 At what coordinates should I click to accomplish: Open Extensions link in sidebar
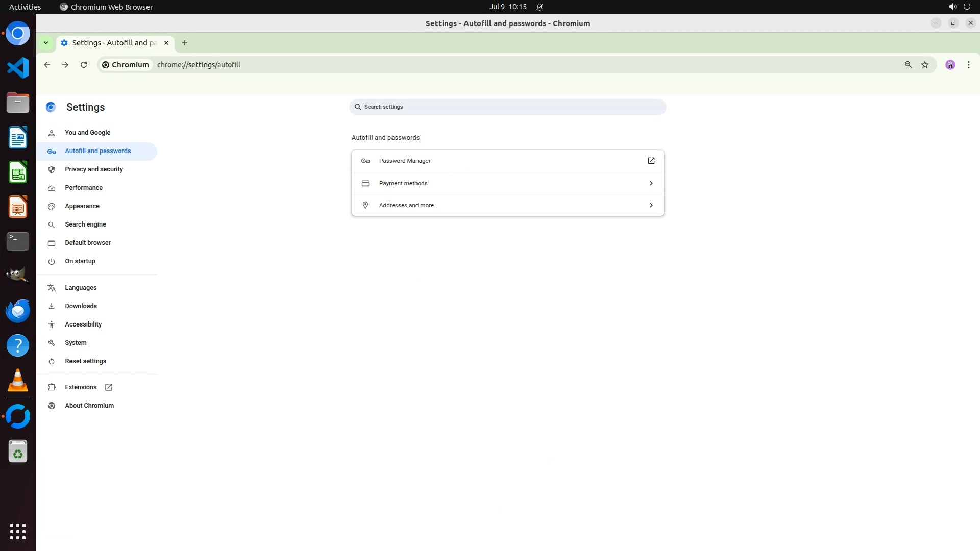pos(81,387)
